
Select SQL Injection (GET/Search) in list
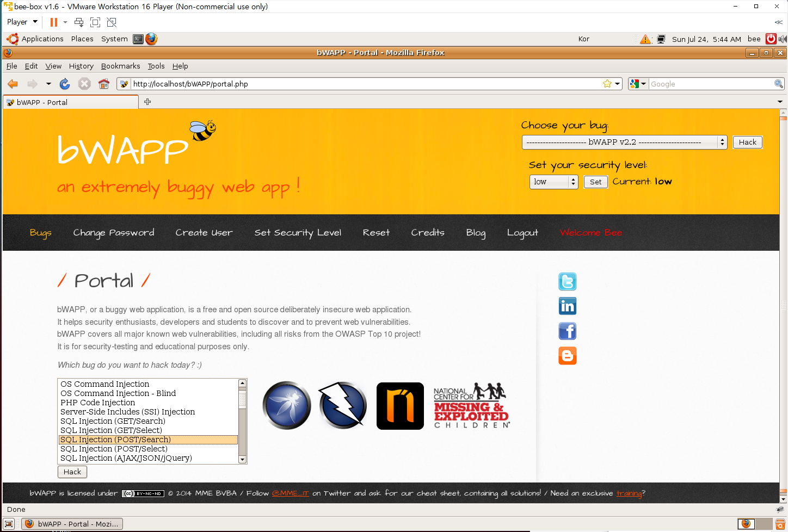pos(149,421)
